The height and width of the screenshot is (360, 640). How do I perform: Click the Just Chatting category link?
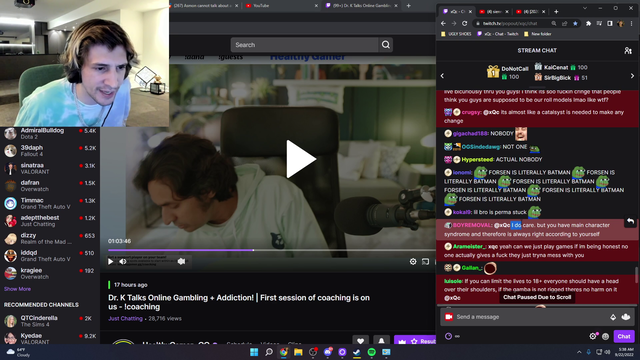click(x=125, y=318)
